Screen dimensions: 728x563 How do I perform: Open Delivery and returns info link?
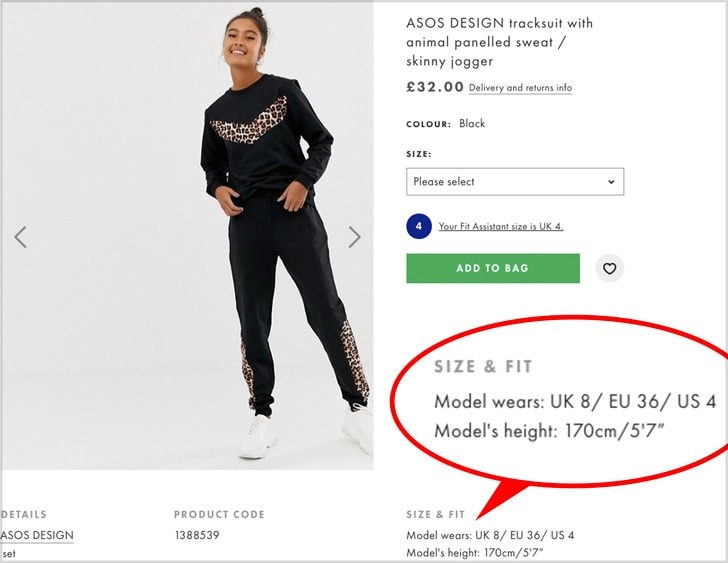(520, 88)
